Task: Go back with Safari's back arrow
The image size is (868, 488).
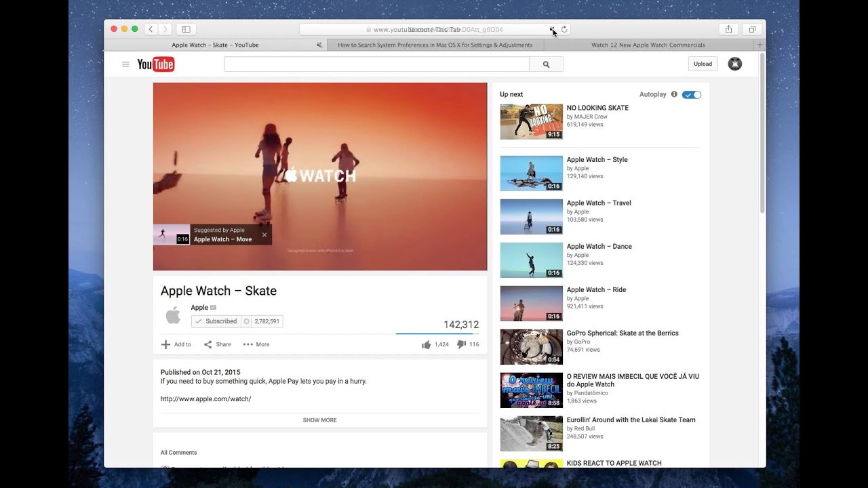Action: tap(151, 29)
